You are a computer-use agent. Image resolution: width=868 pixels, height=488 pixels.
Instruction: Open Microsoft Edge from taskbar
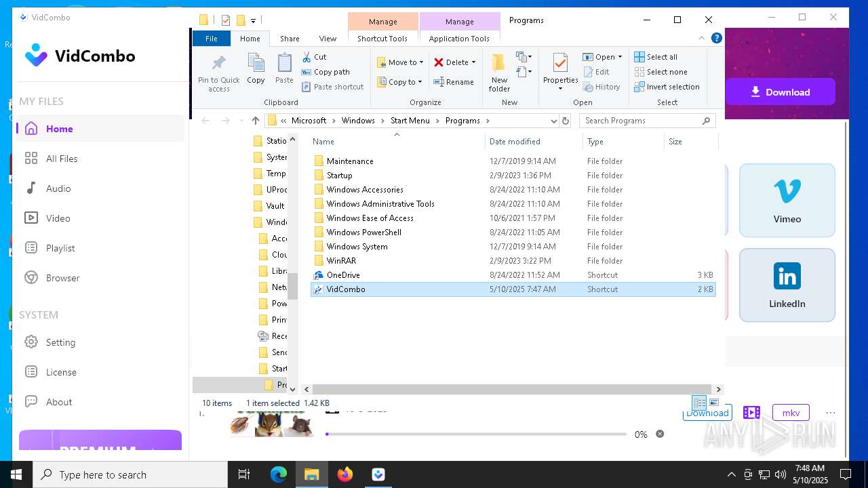click(279, 474)
